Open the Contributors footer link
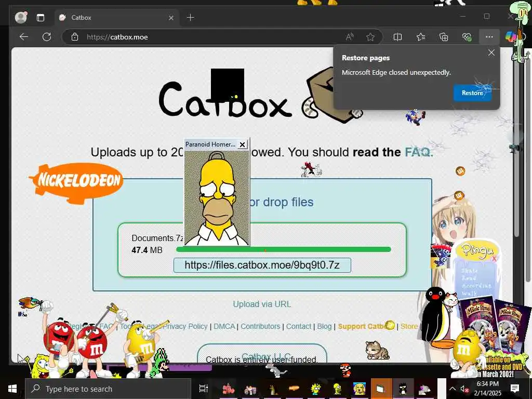The height and width of the screenshot is (399, 532). [260, 326]
